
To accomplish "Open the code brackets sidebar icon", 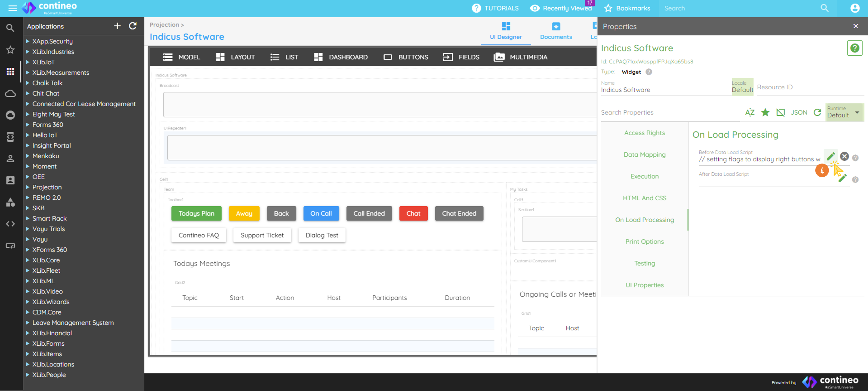I will pyautogui.click(x=10, y=224).
